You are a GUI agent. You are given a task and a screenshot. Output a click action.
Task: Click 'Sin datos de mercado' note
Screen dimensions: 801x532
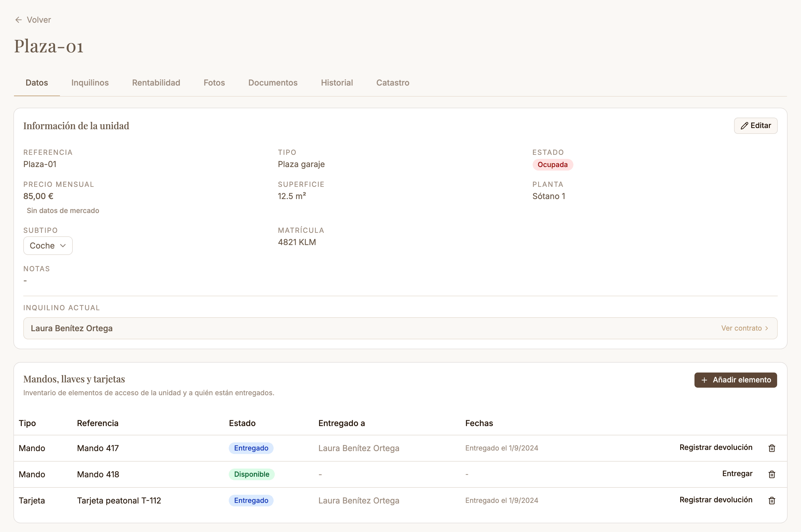[63, 210]
